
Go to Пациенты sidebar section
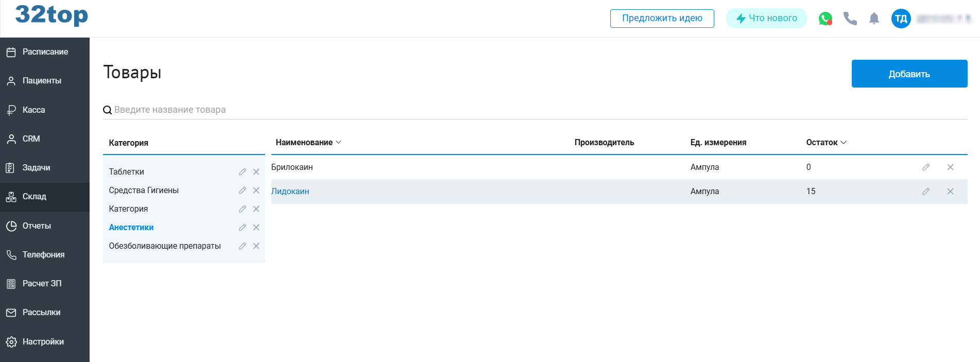42,81
